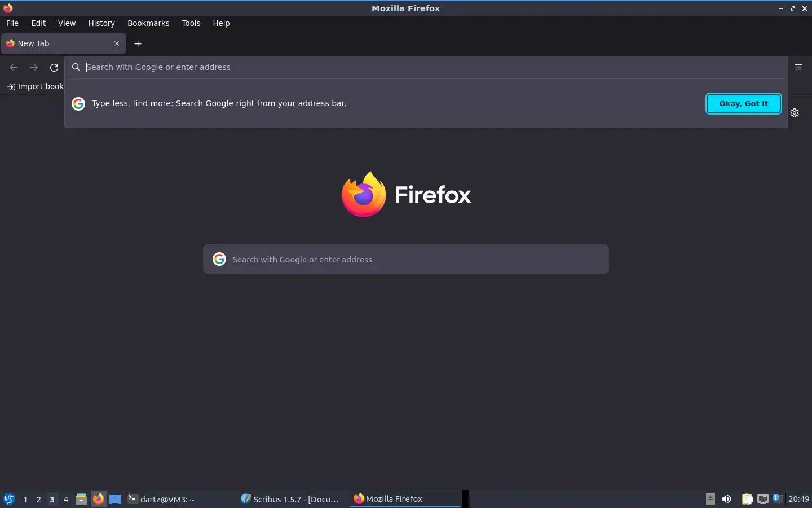Open a new tab with plus button
812x508 pixels.
click(x=138, y=43)
